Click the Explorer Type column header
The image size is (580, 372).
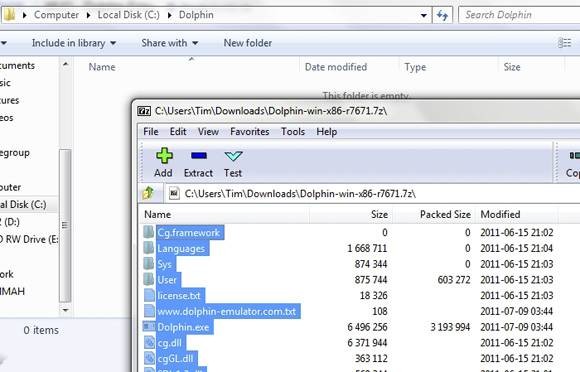click(x=448, y=67)
